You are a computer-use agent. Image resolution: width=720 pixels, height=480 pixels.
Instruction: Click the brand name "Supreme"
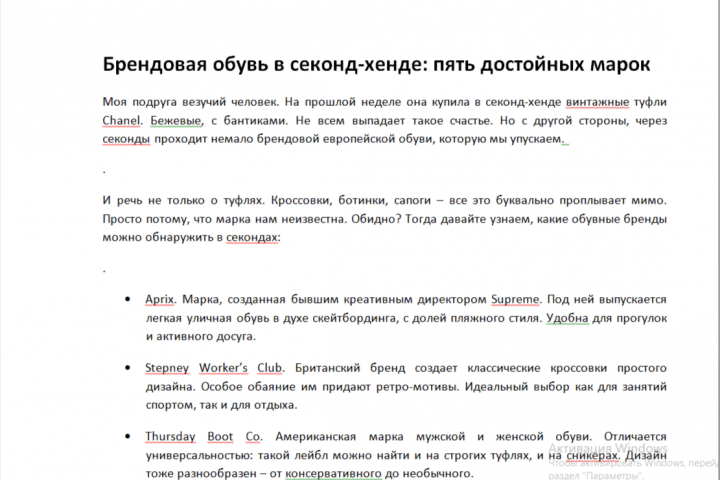(515, 299)
